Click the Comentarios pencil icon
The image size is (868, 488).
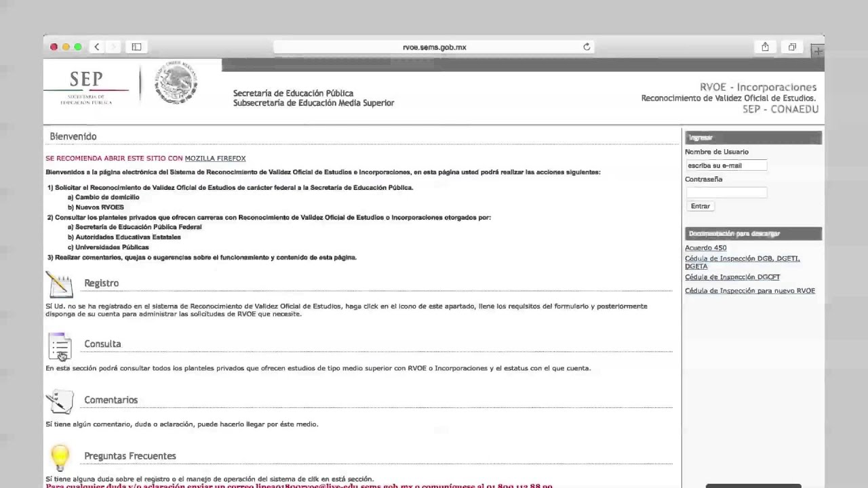[x=60, y=402]
